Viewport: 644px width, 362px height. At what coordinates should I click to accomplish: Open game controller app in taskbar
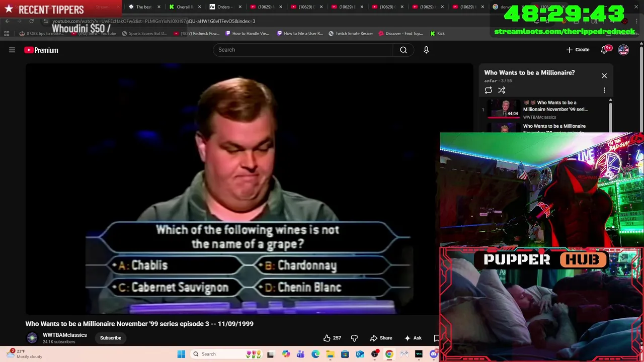[404, 354]
